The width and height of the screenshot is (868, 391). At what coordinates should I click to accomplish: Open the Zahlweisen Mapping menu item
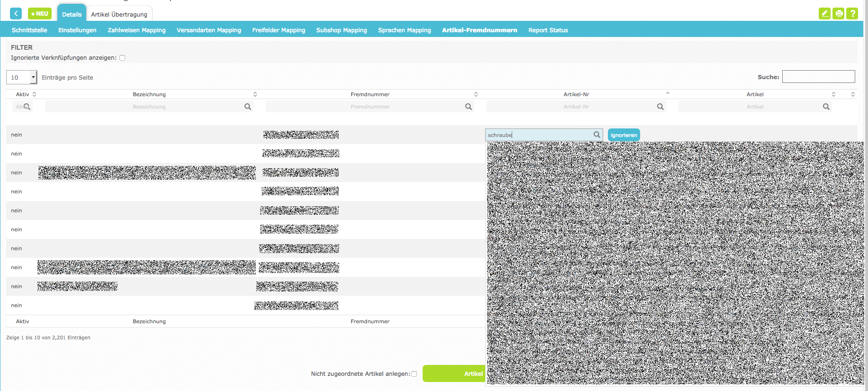tap(136, 30)
